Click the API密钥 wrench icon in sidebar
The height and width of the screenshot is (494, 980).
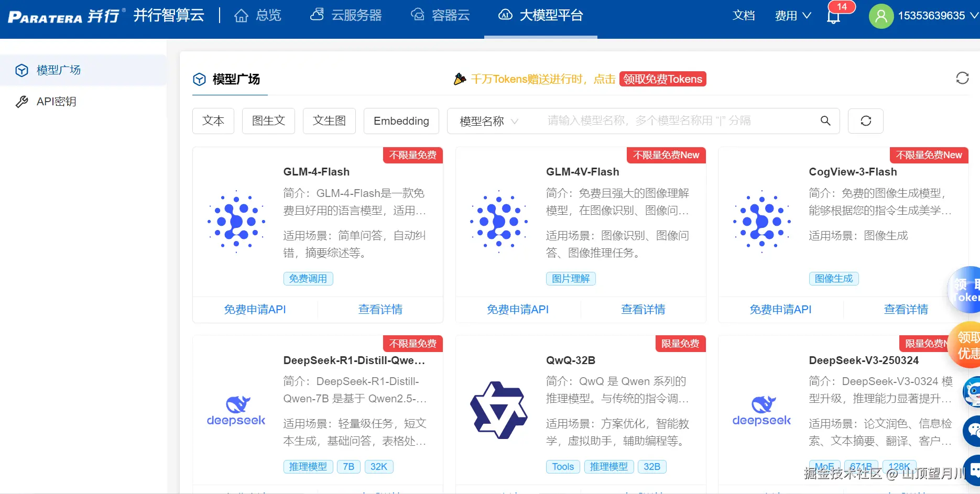pyautogui.click(x=21, y=102)
